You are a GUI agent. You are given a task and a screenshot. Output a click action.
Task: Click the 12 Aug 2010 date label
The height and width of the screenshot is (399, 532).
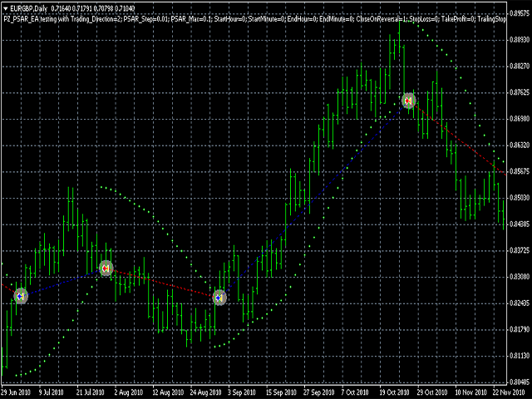168,392
